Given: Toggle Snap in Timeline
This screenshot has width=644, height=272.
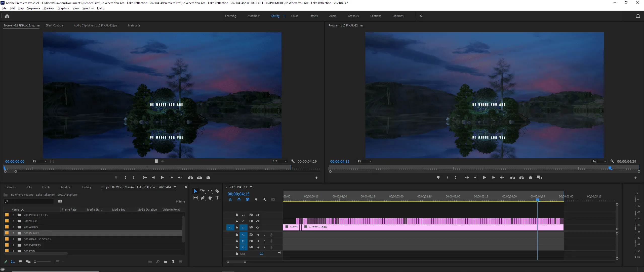Looking at the screenshot, I should 239,200.
